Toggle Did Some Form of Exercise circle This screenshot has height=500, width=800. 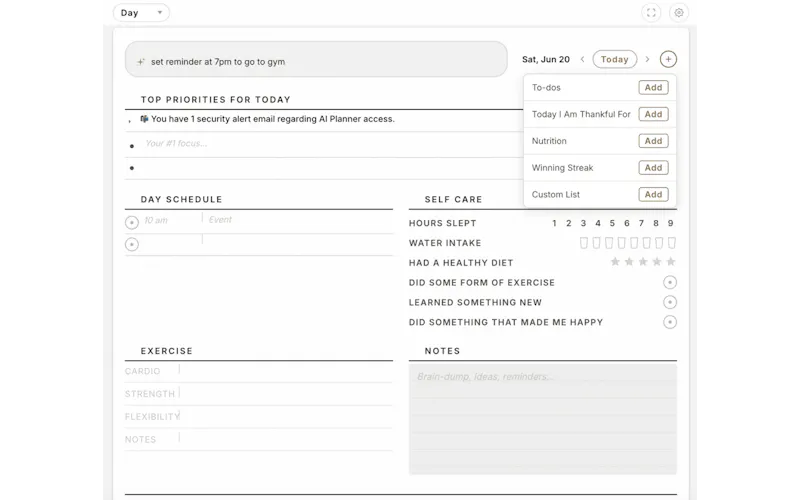(670, 282)
